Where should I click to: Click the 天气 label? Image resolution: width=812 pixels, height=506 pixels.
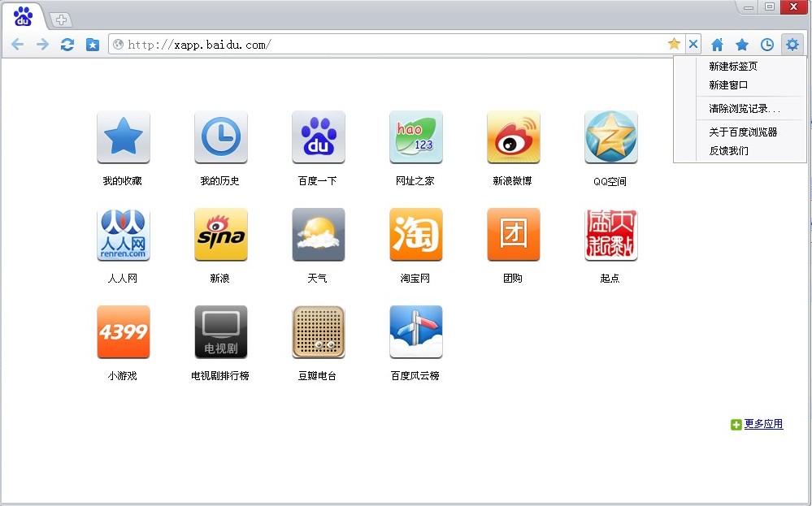click(317, 279)
